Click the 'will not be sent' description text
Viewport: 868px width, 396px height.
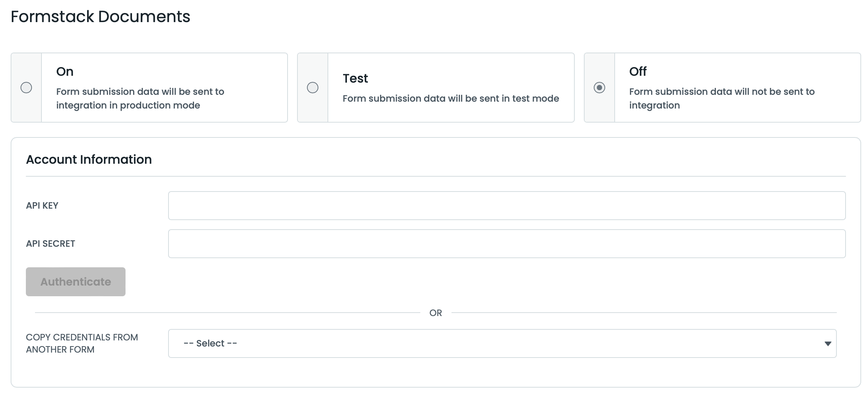point(722,98)
